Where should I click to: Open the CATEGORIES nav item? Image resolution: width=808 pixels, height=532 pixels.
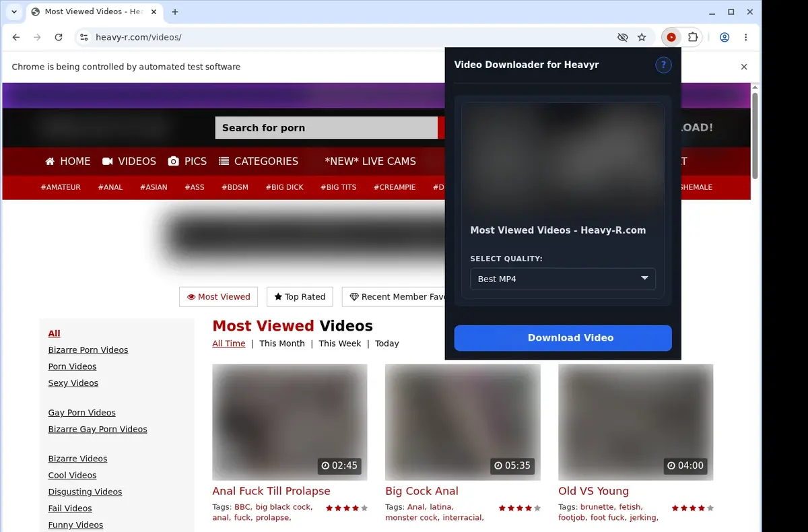[x=258, y=162]
